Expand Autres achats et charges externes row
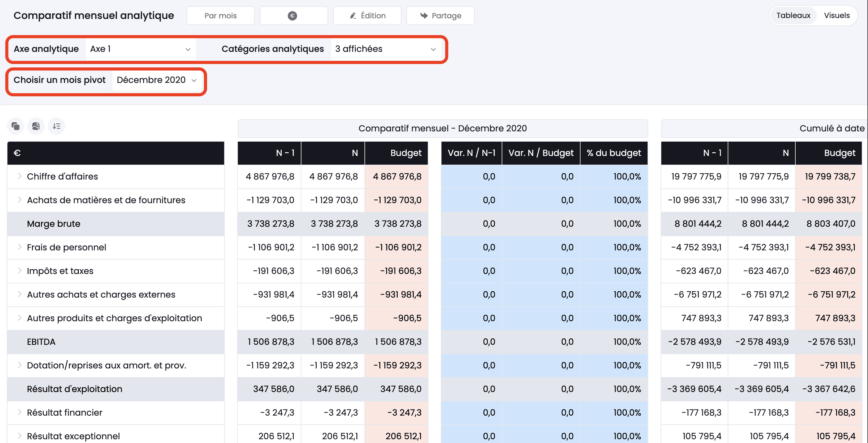Viewport: 868px width, 443px height. coord(20,294)
